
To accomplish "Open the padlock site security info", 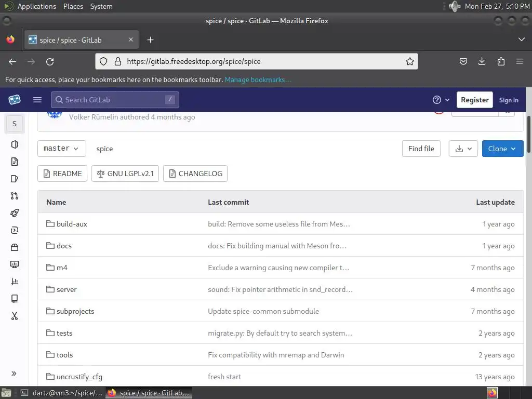I will [118, 61].
